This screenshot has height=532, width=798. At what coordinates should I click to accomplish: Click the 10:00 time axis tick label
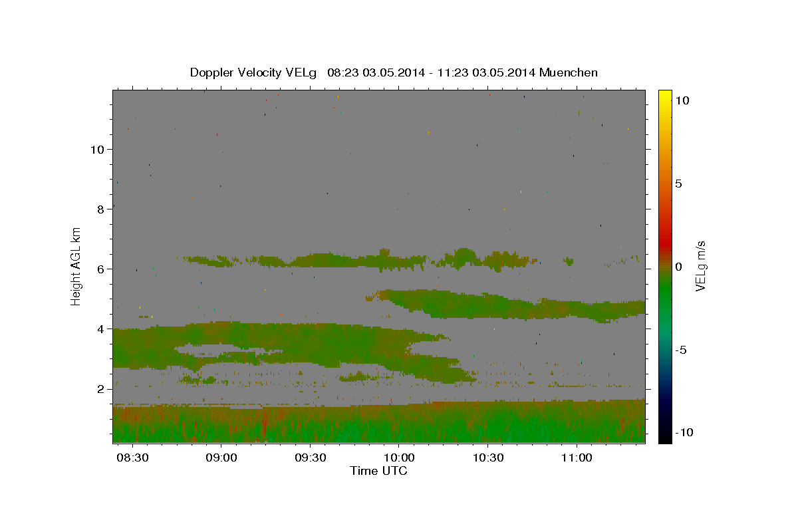tap(398, 458)
